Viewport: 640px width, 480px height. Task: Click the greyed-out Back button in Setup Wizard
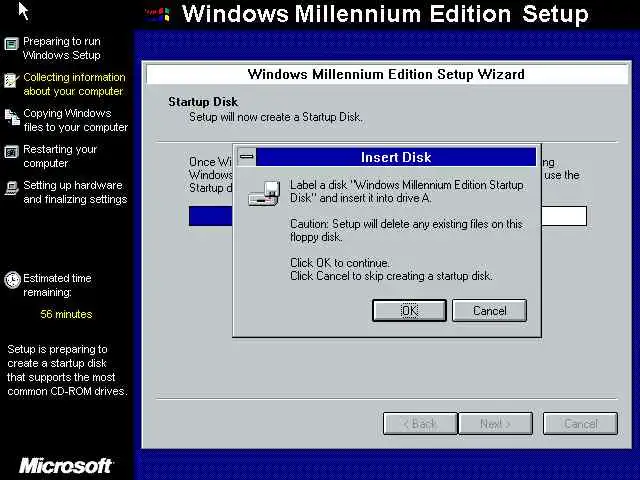click(x=420, y=424)
